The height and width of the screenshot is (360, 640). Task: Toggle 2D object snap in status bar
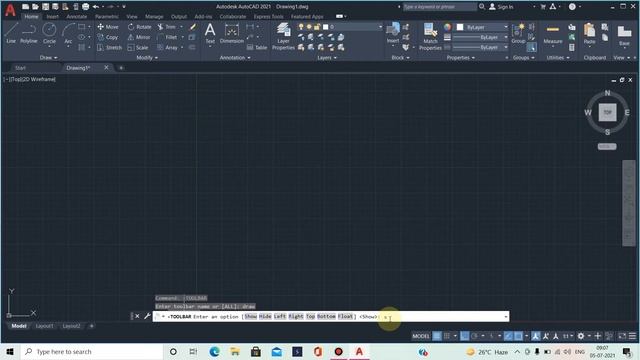tap(518, 336)
